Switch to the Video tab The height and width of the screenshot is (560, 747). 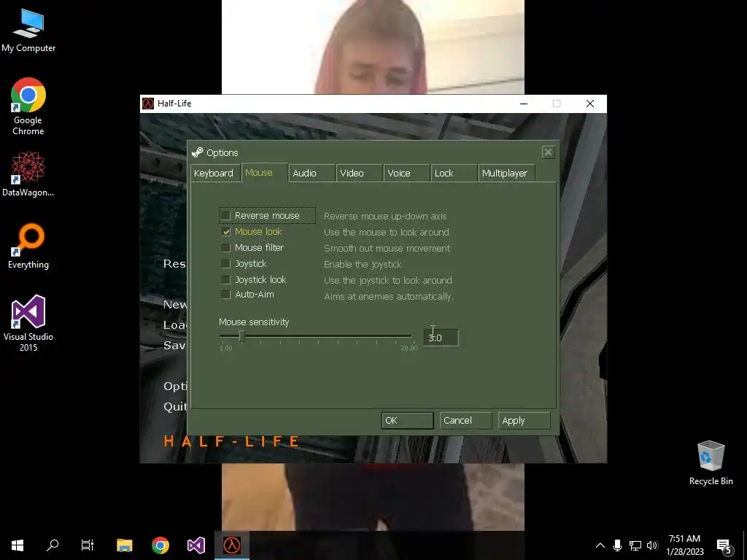(359, 174)
